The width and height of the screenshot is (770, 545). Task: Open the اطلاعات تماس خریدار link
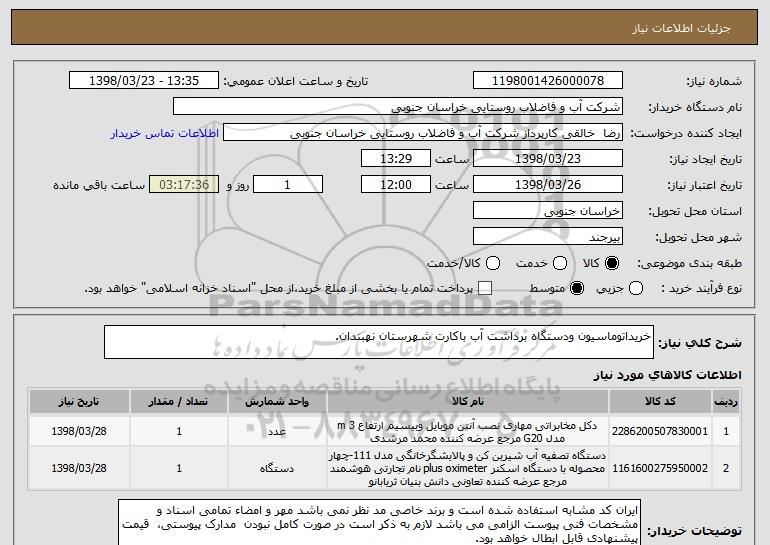165,133
